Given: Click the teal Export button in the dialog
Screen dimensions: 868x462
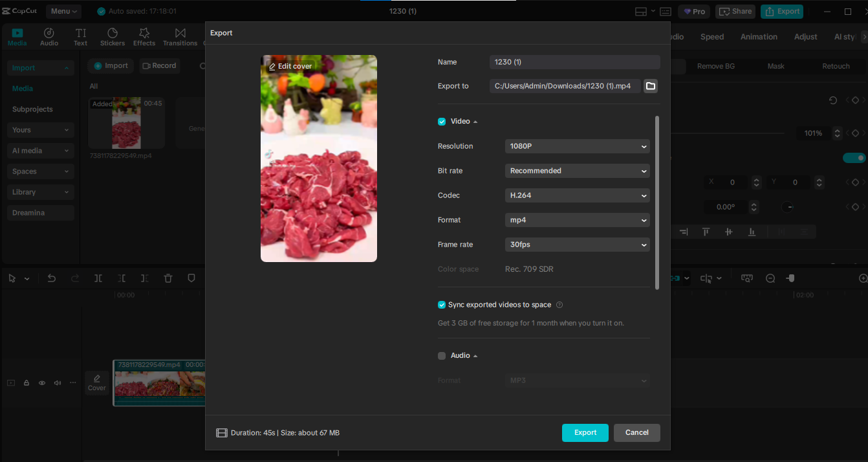Looking at the screenshot, I should pos(585,433).
